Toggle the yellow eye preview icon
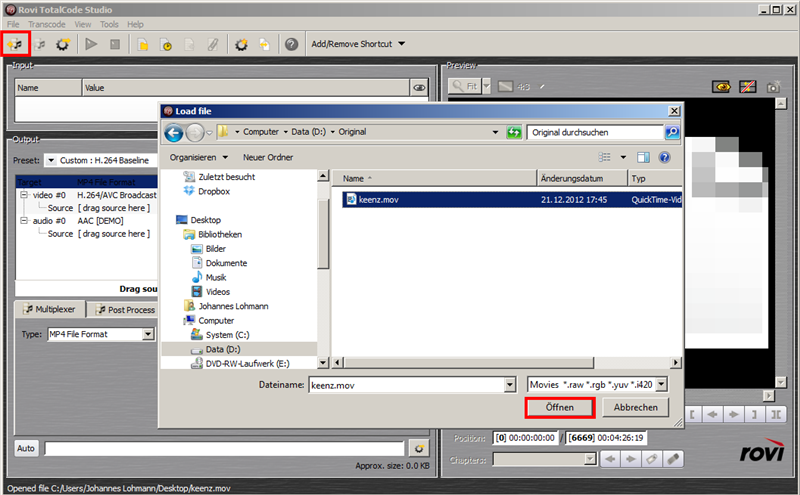 721,87
